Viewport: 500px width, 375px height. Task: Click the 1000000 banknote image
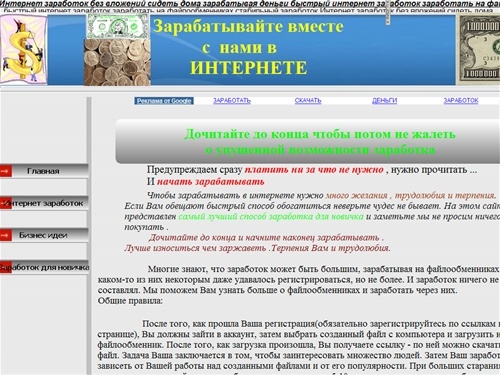point(479,50)
